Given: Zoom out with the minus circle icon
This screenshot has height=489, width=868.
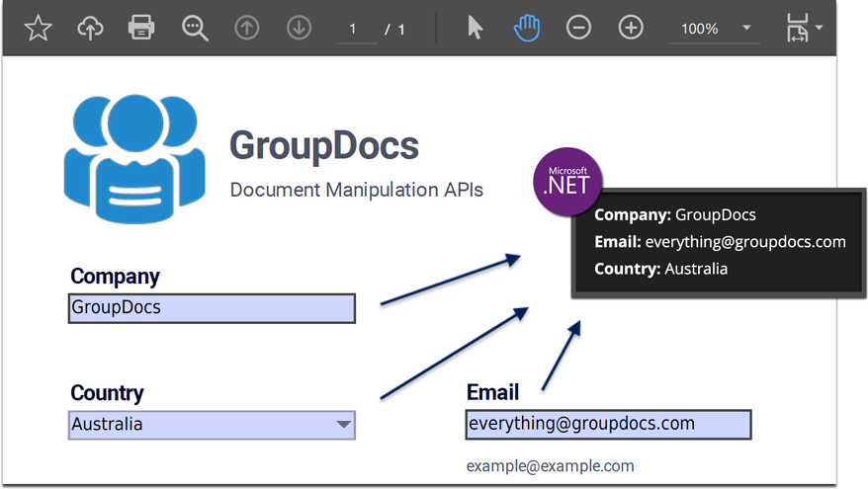Looking at the screenshot, I should pos(578,29).
